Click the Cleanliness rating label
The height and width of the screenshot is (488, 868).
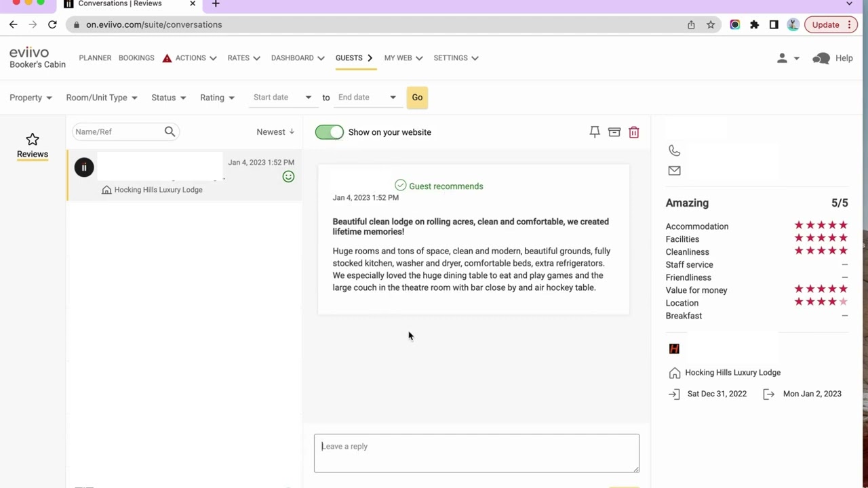[x=687, y=252]
